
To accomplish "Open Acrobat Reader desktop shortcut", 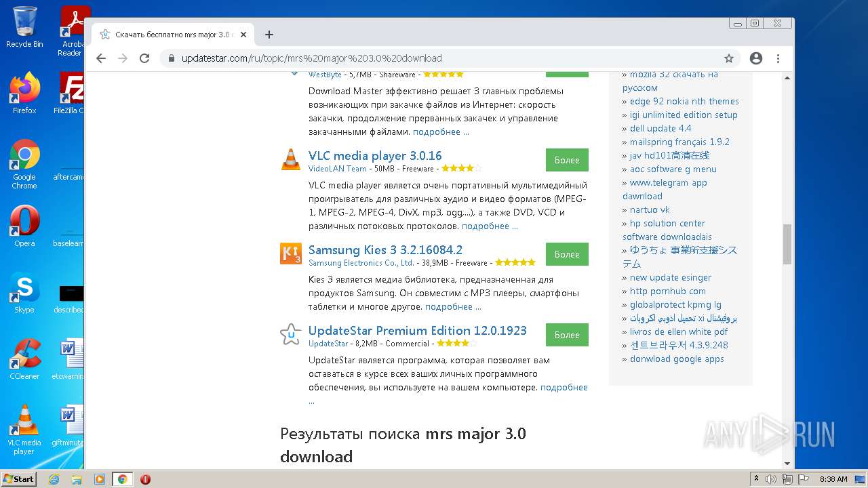I will 72,30.
